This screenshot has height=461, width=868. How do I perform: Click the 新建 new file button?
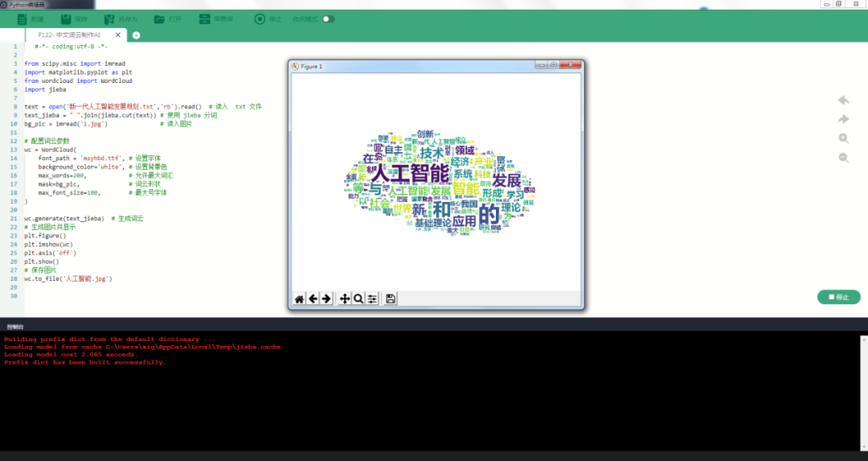pos(31,19)
